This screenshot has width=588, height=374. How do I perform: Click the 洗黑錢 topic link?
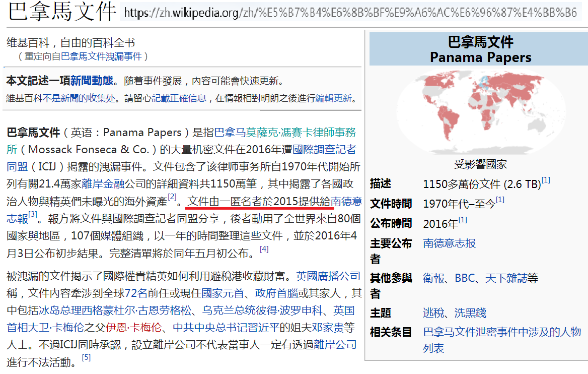pyautogui.click(x=470, y=313)
